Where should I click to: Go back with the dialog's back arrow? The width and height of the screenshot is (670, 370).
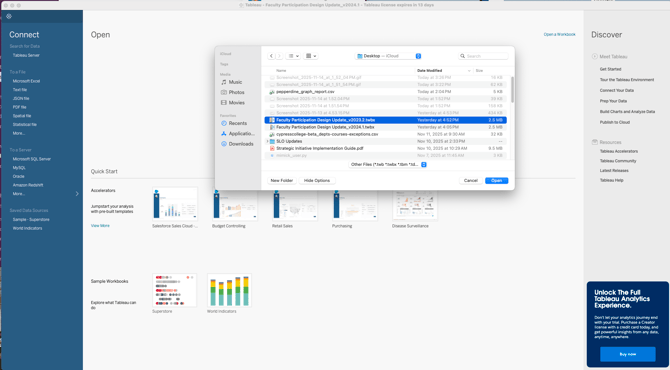click(x=271, y=56)
